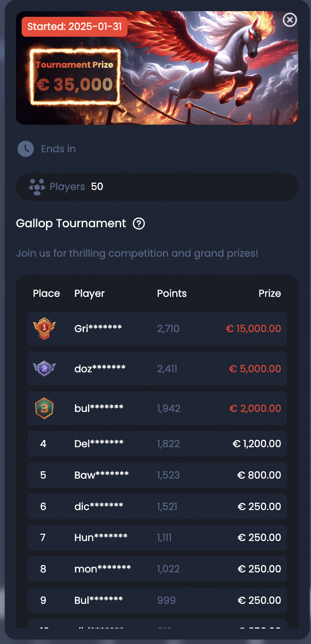Select the ninth place Bul******* row
The height and width of the screenshot is (644, 311).
click(x=157, y=600)
